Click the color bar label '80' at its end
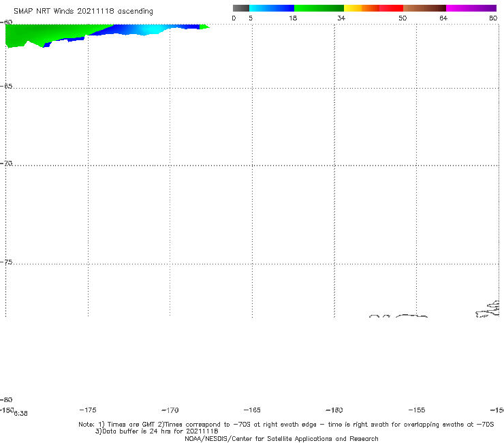The image size is (504, 443). (x=493, y=18)
